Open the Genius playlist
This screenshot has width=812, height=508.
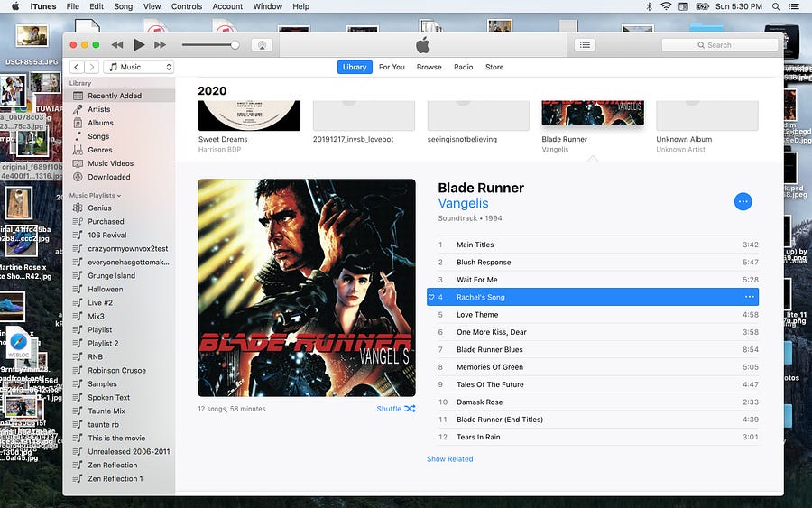click(x=119, y=208)
